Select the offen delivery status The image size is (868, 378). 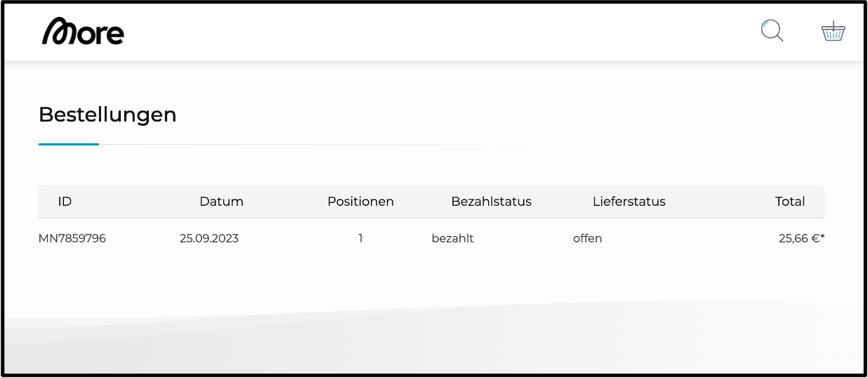point(588,238)
